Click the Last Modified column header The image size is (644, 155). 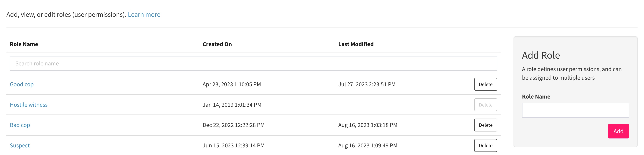[356, 44]
